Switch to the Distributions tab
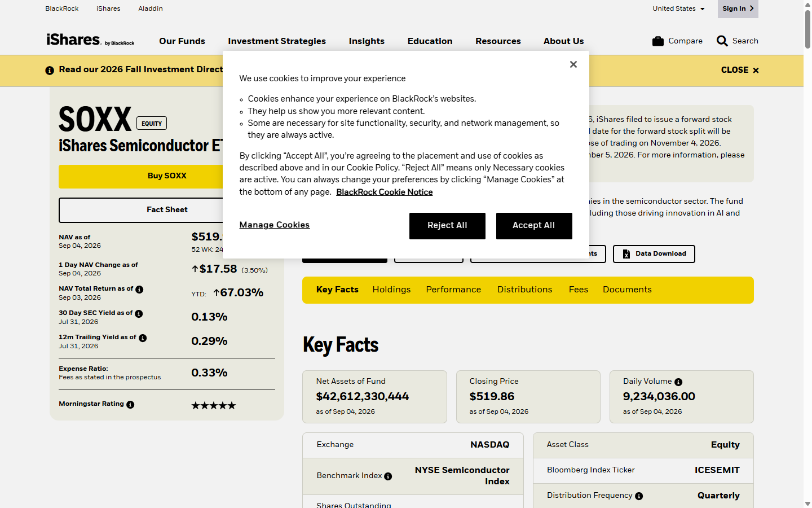The height and width of the screenshot is (508, 812). [524, 290]
